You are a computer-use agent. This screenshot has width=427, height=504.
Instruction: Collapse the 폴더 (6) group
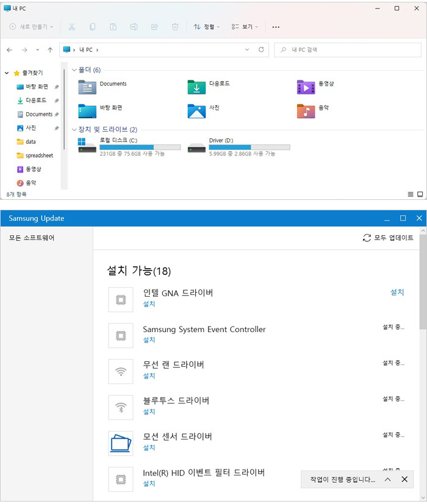74,70
